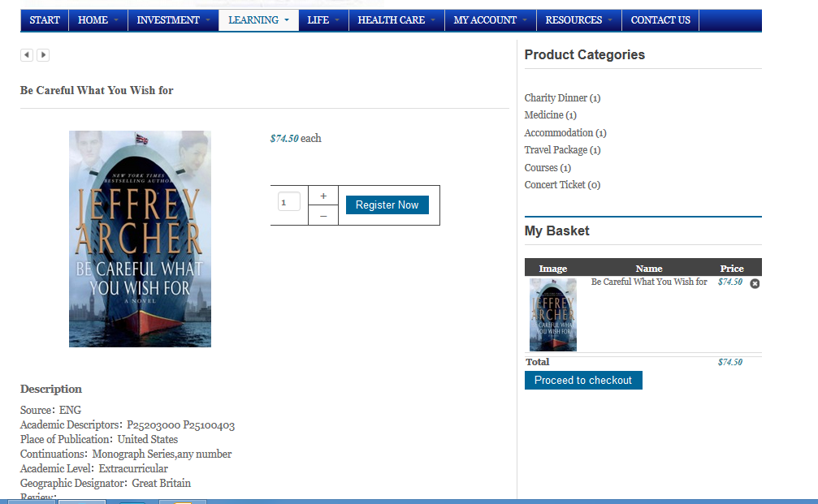The height and width of the screenshot is (504, 818).
Task: Click the $74.50 each product price
Action: coord(296,139)
